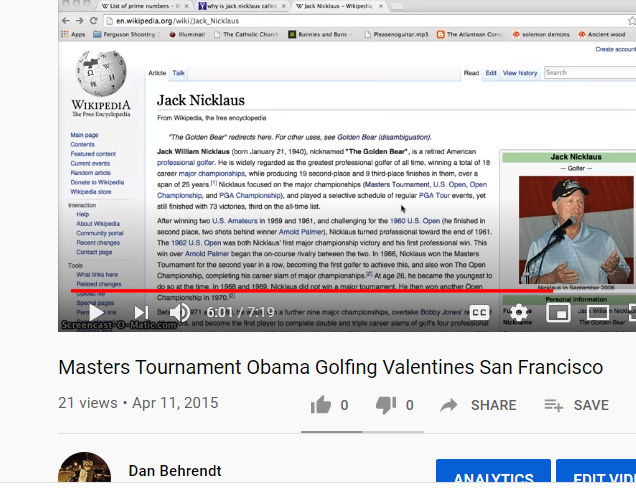Reload the recorded browser page

[94, 21]
